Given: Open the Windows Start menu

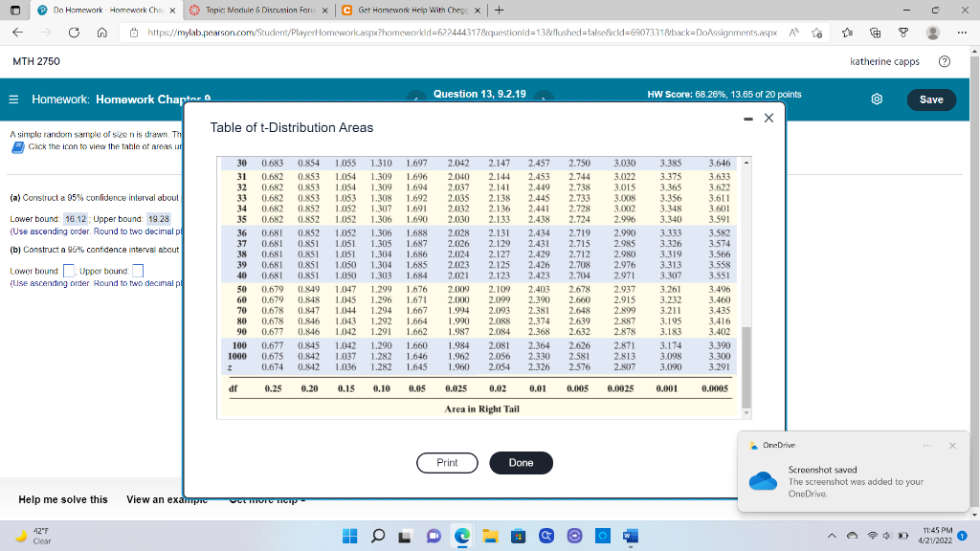Looking at the screenshot, I should [x=350, y=536].
